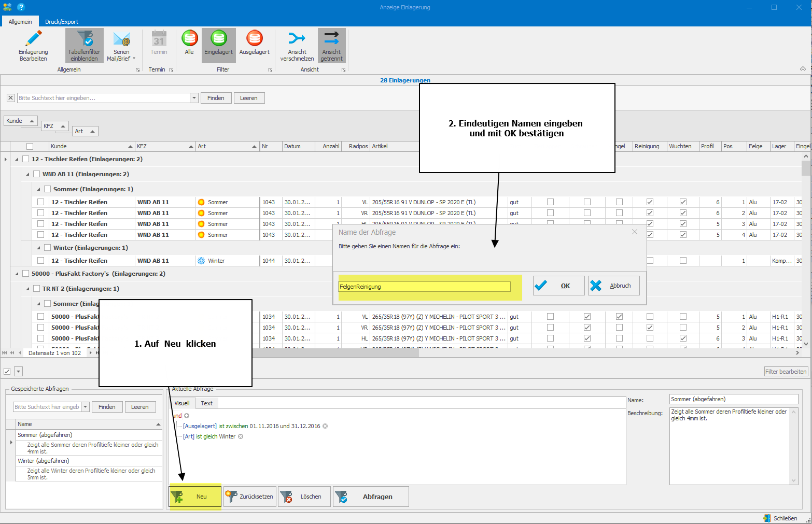Show Alle storage filter
Screen dimensions: 812x524
tap(189, 43)
